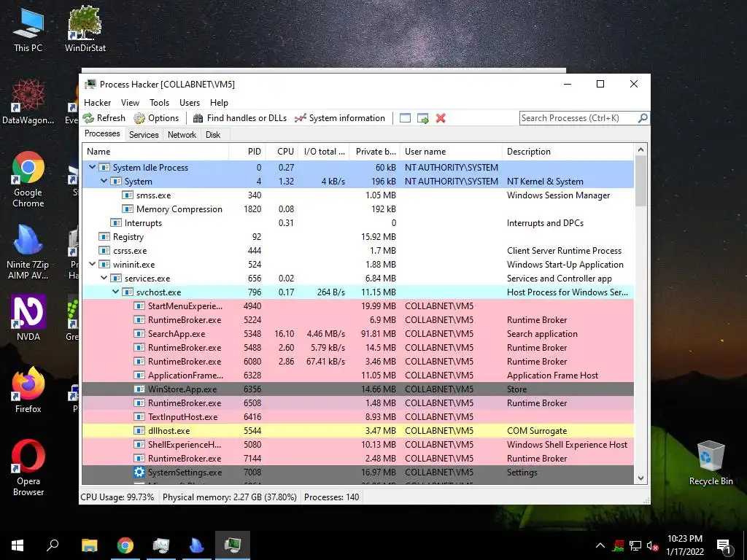Click the taskbar search magnifier icon
Viewport: 747px width, 560px height.
tap(53, 545)
